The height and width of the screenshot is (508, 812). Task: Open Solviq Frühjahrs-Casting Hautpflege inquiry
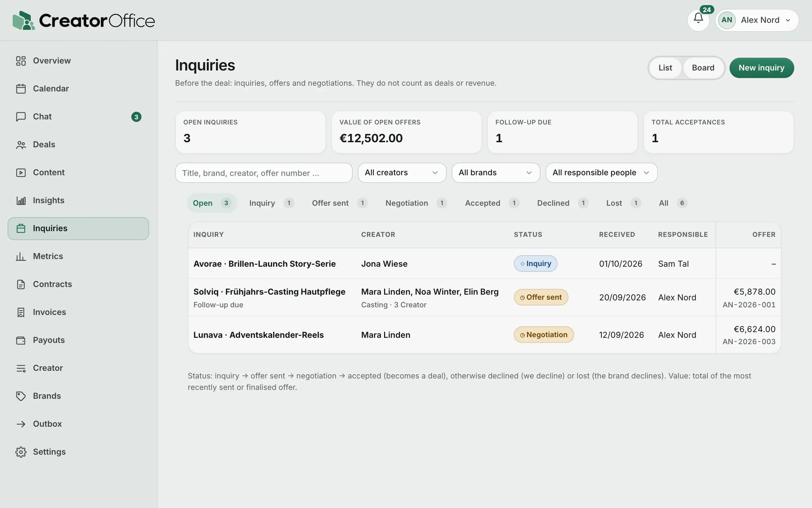click(269, 292)
